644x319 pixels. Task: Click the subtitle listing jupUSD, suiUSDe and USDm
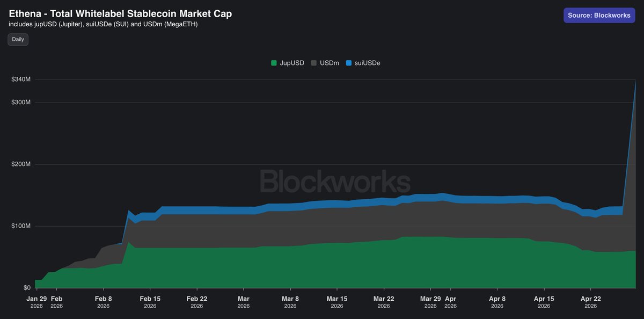104,24
